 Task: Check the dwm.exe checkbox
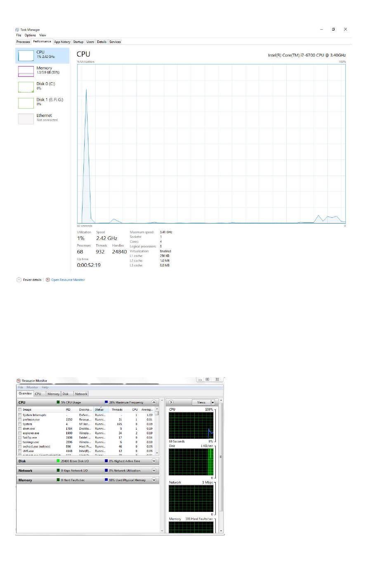20,428
